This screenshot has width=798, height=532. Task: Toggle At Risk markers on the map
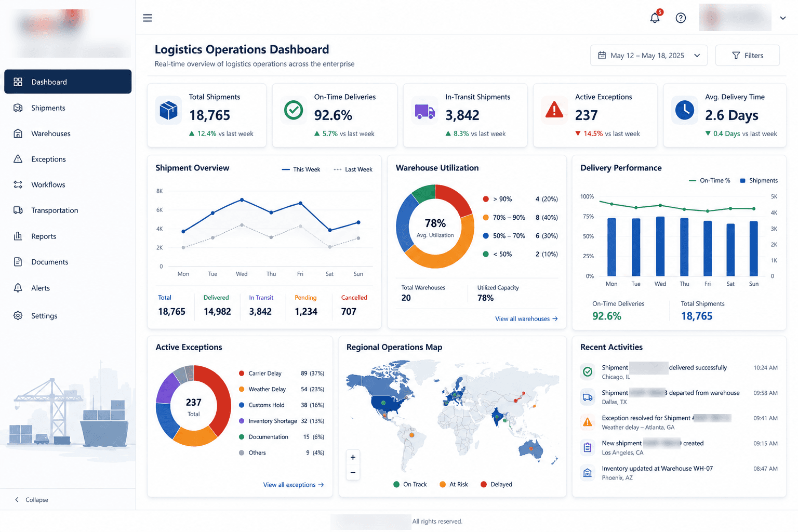click(x=454, y=484)
